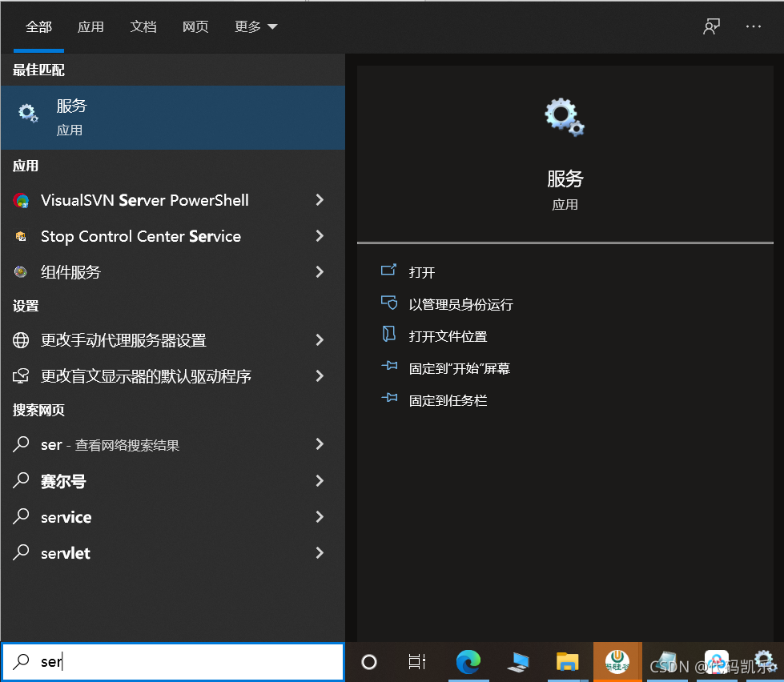
Task: Click the globe icon for proxy settings
Action: [x=21, y=339]
